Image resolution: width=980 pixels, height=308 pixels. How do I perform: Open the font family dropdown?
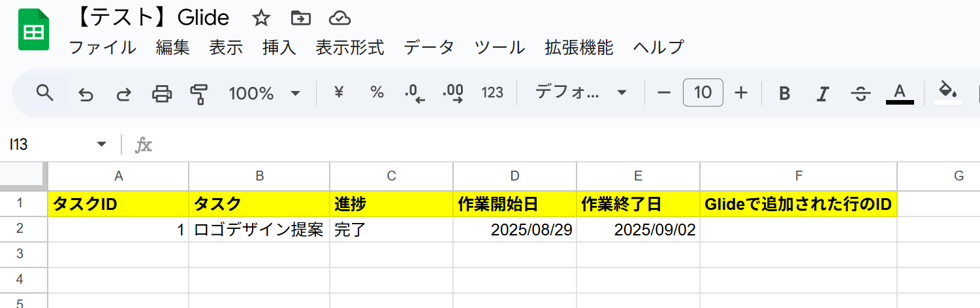pyautogui.click(x=581, y=93)
